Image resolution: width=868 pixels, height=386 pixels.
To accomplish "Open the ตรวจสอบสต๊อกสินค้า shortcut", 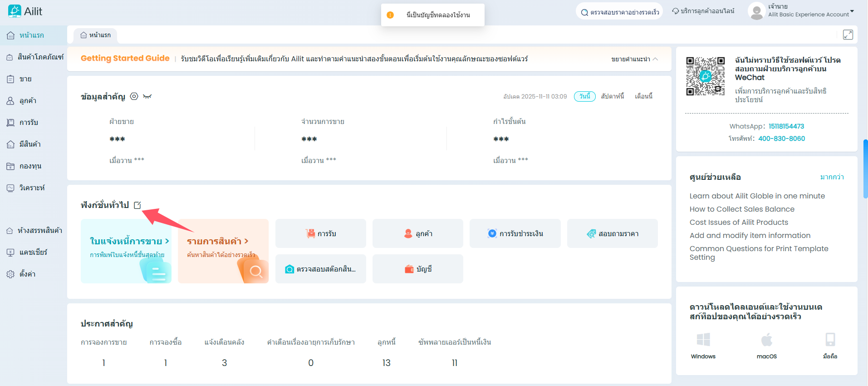I will (x=320, y=269).
